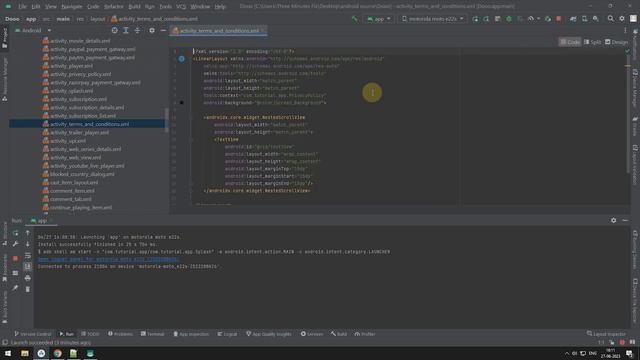Open the Navigate menu

click(x=71, y=7)
